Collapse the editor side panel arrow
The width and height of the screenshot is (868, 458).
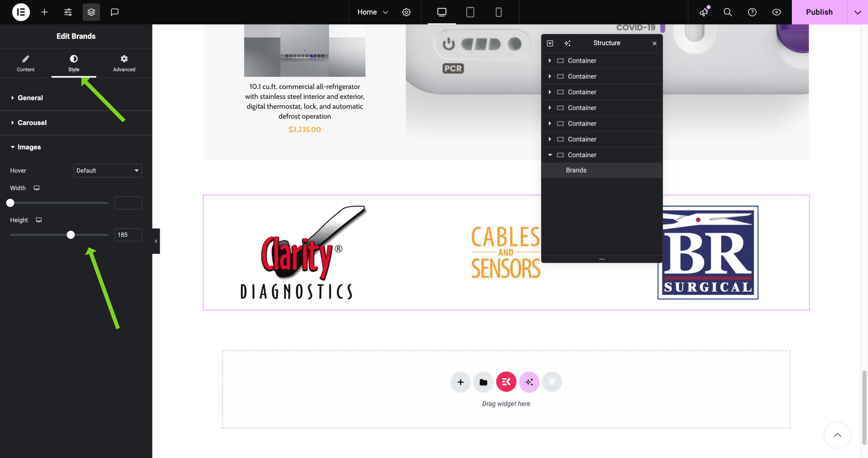pyautogui.click(x=156, y=241)
